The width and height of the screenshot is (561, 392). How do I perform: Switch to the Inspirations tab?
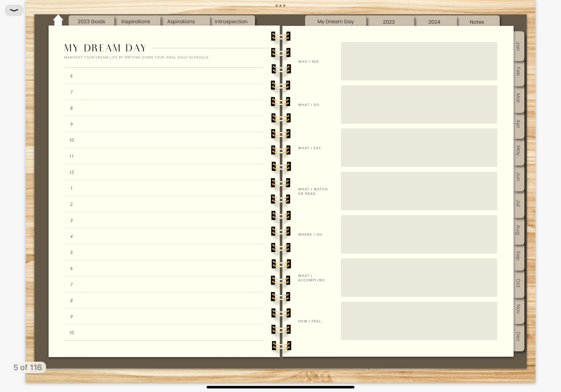pos(136,21)
